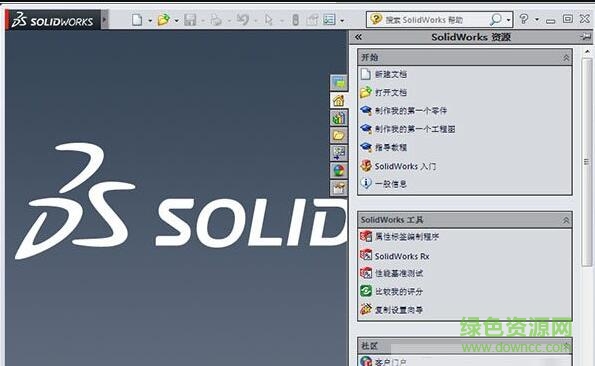Image resolution: width=595 pixels, height=366 pixels.
Task: Click the scrollbar up arrow in task pane
Action: [587, 51]
